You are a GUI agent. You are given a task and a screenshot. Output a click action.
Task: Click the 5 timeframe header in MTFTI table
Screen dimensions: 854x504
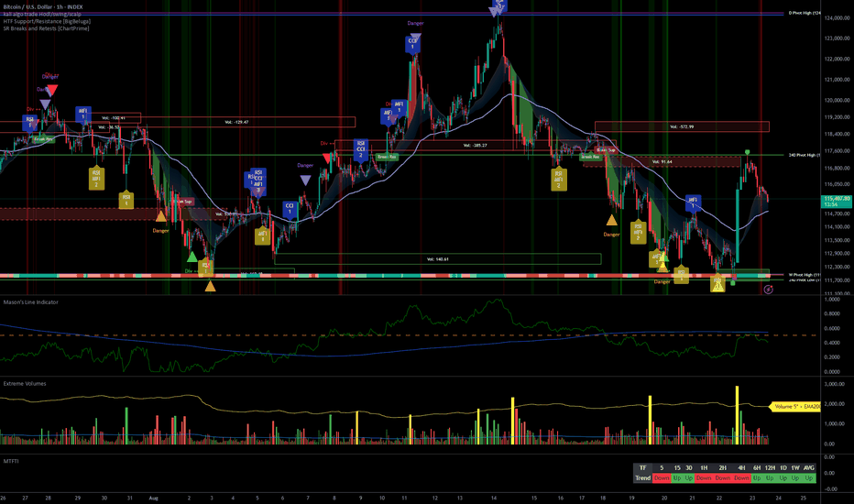pos(662,468)
